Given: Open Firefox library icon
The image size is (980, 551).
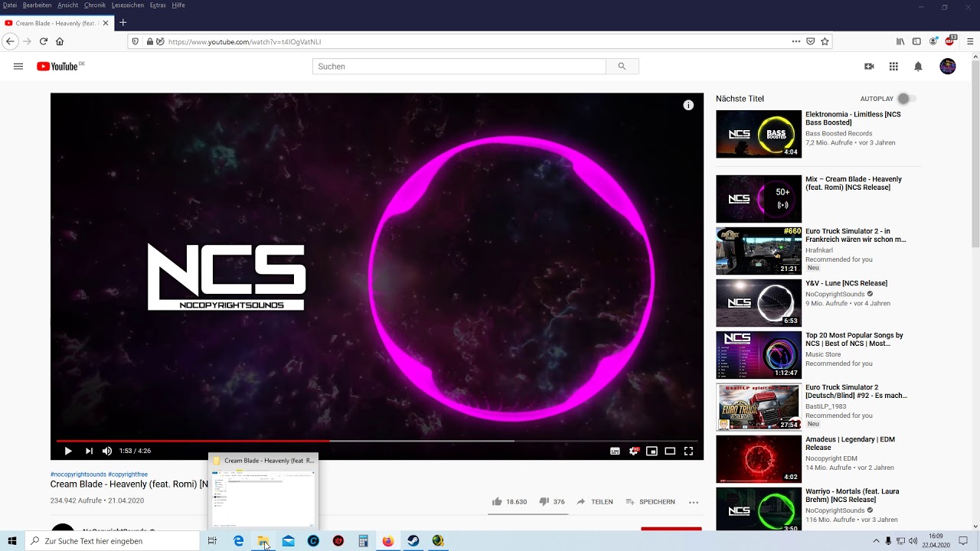Looking at the screenshot, I should tap(900, 41).
